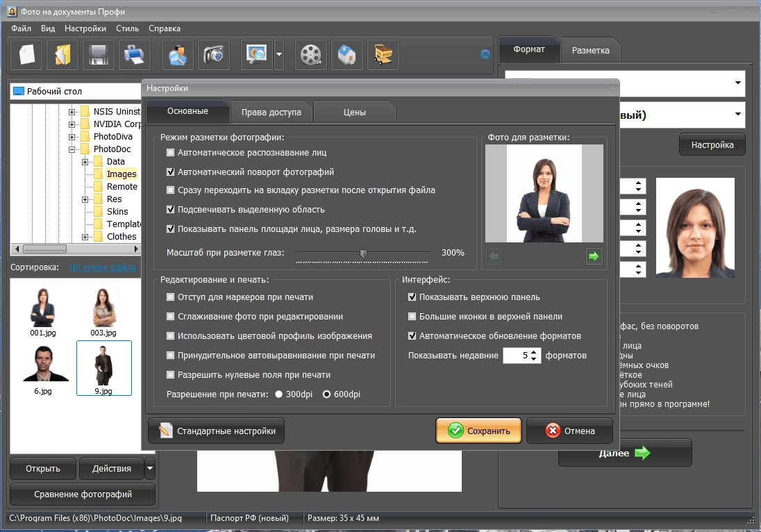Click the new blank document icon
Screen dimensions: 761x532
(x=26, y=54)
